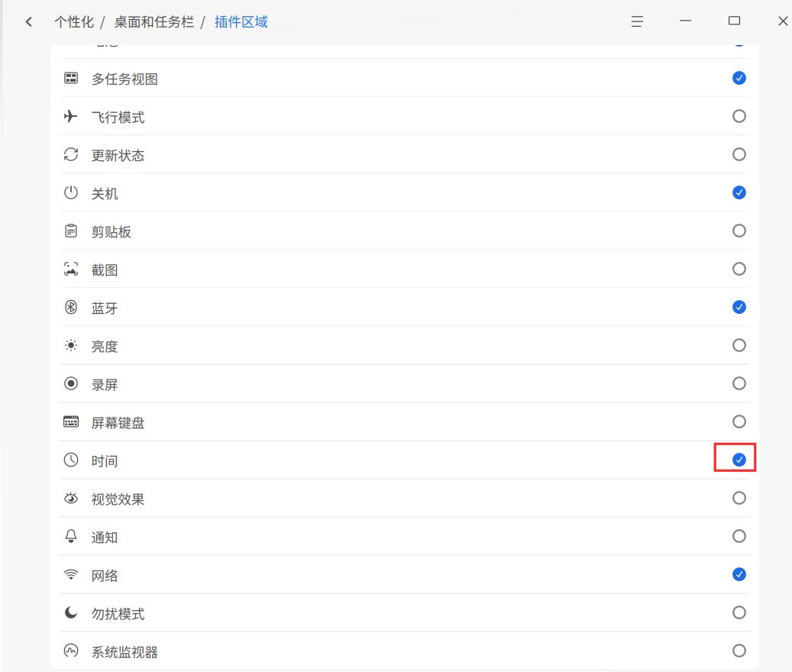Select the 插件区域 breadcrumb item
This screenshot has height=672, width=792.
(x=241, y=22)
